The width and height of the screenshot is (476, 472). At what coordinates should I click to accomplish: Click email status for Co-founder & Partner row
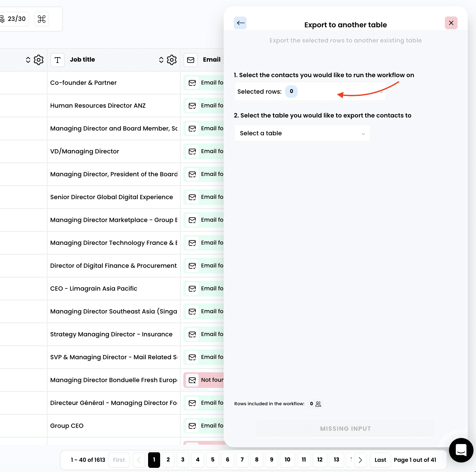tap(204, 83)
